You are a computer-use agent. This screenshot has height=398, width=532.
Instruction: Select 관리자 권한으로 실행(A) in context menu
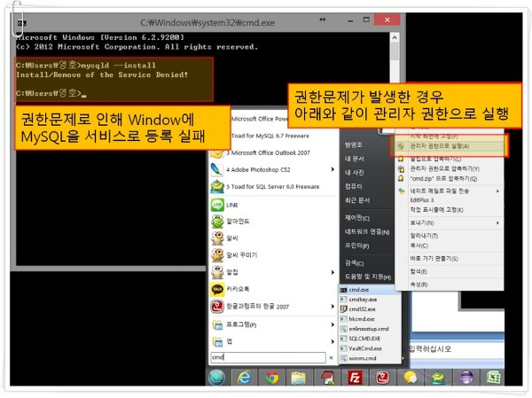449,146
